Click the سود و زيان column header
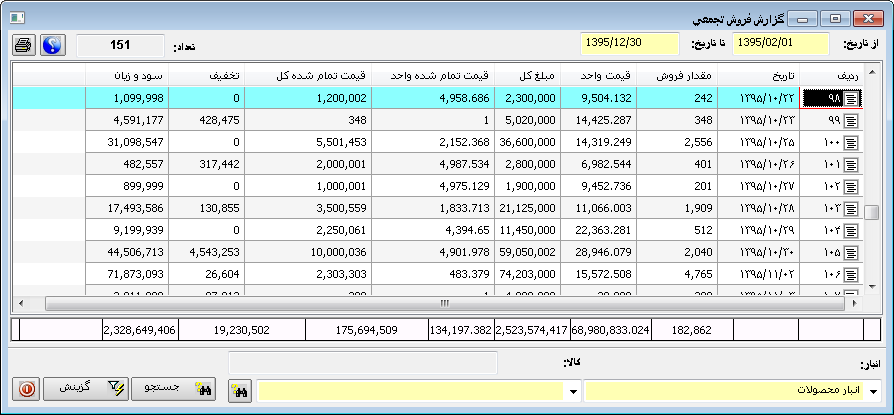894x415 pixels. point(127,76)
